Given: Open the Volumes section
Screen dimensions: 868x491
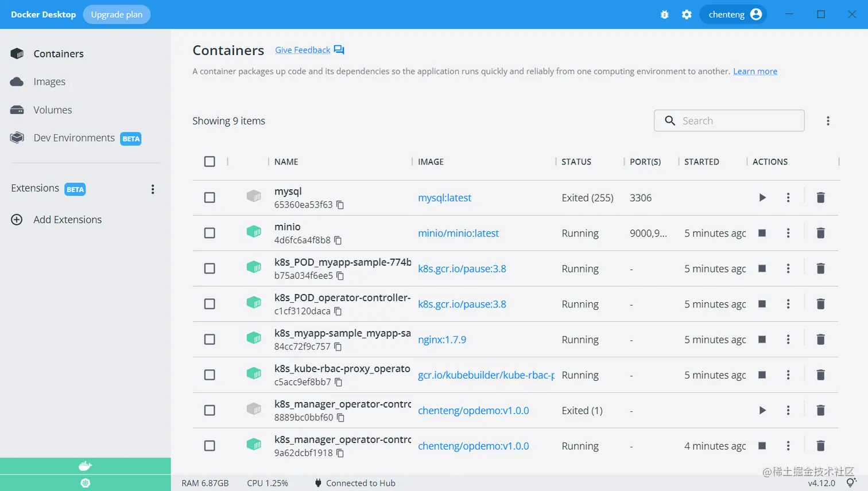Looking at the screenshot, I should tap(52, 110).
